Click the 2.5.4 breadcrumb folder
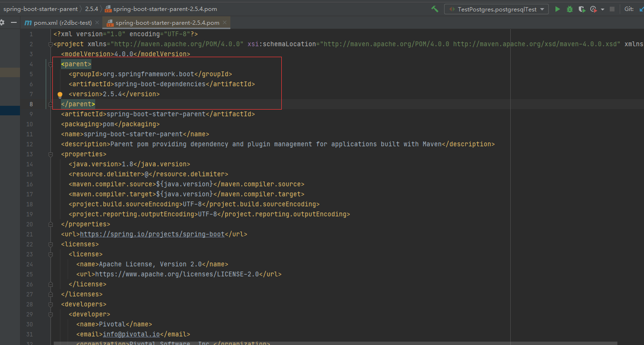This screenshot has height=345, width=644. pos(91,9)
